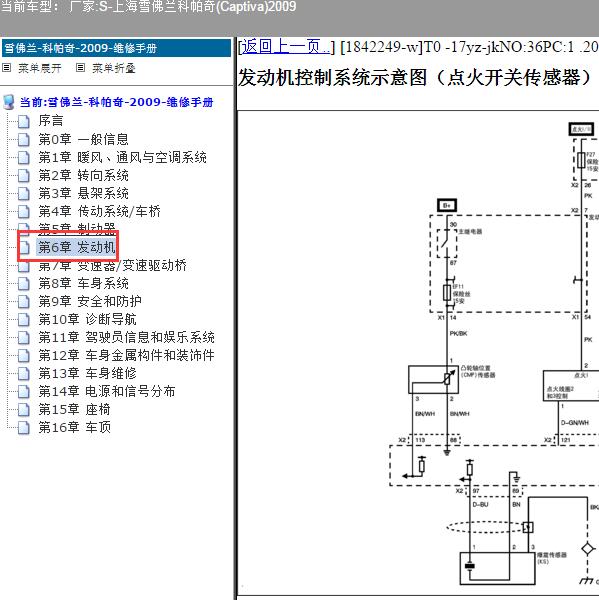Click document icon beside 第14章 电源和信号分布
The width and height of the screenshot is (599, 600).
pyautogui.click(x=24, y=391)
